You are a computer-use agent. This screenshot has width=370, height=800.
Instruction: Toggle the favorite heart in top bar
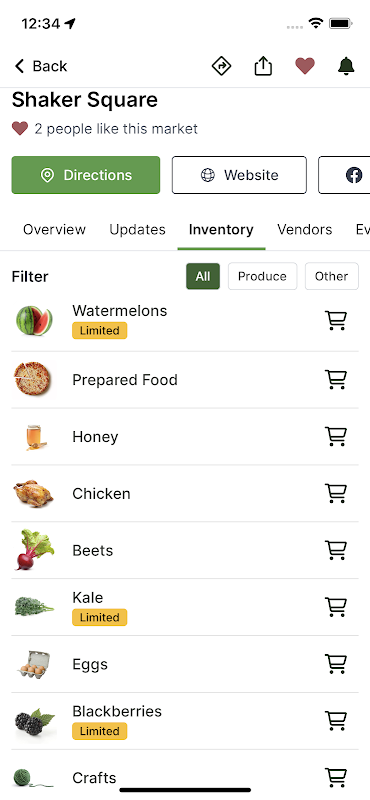305,66
